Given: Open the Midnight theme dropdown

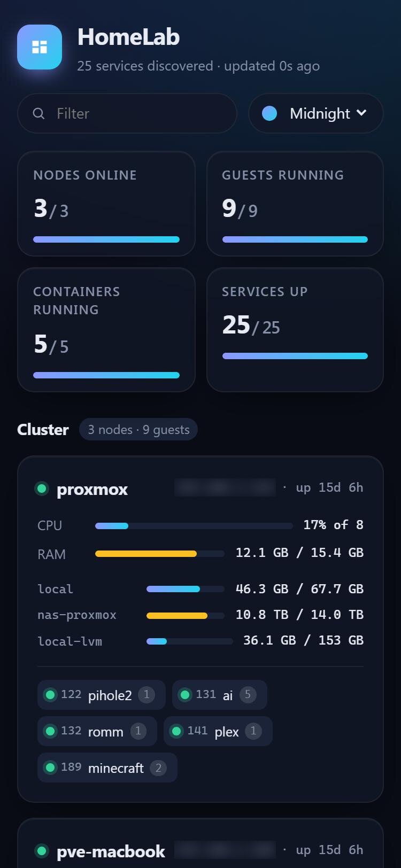Looking at the screenshot, I should point(316,113).
